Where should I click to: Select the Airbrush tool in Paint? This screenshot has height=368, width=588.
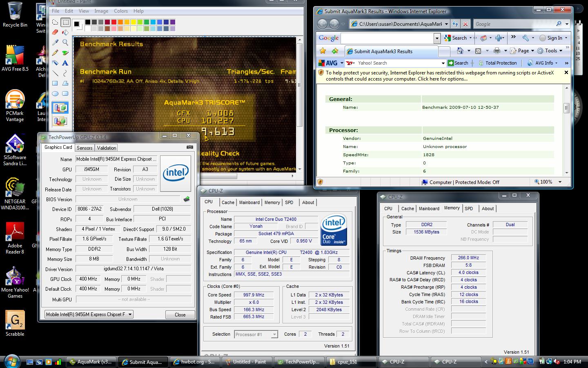point(55,63)
